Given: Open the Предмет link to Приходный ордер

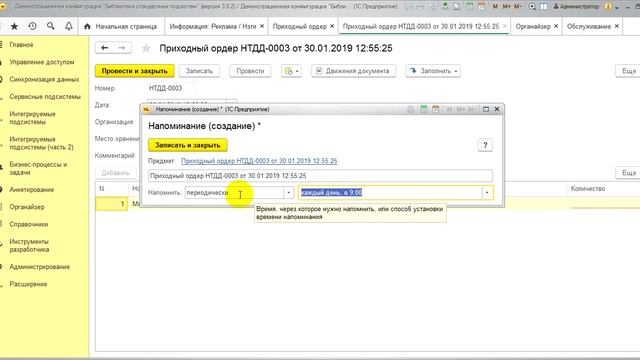Looking at the screenshot, I should 259,161.
